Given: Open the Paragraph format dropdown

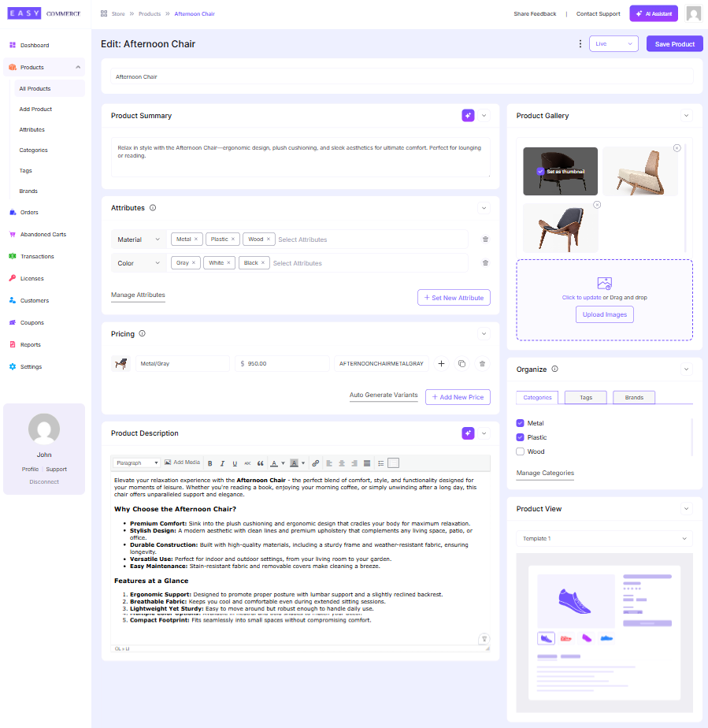Looking at the screenshot, I should 137,463.
